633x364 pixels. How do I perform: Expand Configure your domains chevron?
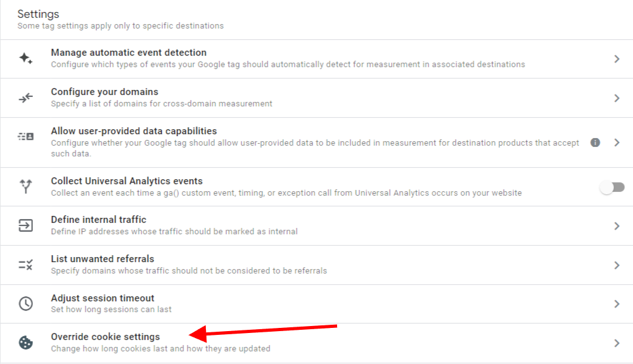click(x=617, y=98)
